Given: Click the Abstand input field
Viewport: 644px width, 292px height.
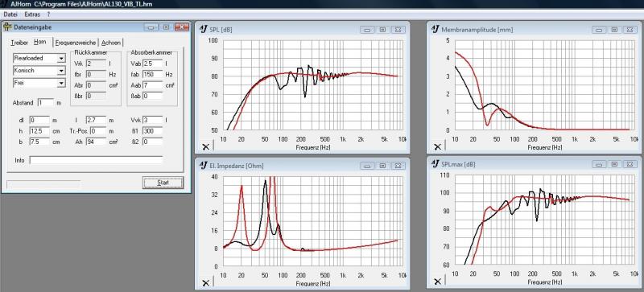Looking at the screenshot, I should click(x=46, y=103).
